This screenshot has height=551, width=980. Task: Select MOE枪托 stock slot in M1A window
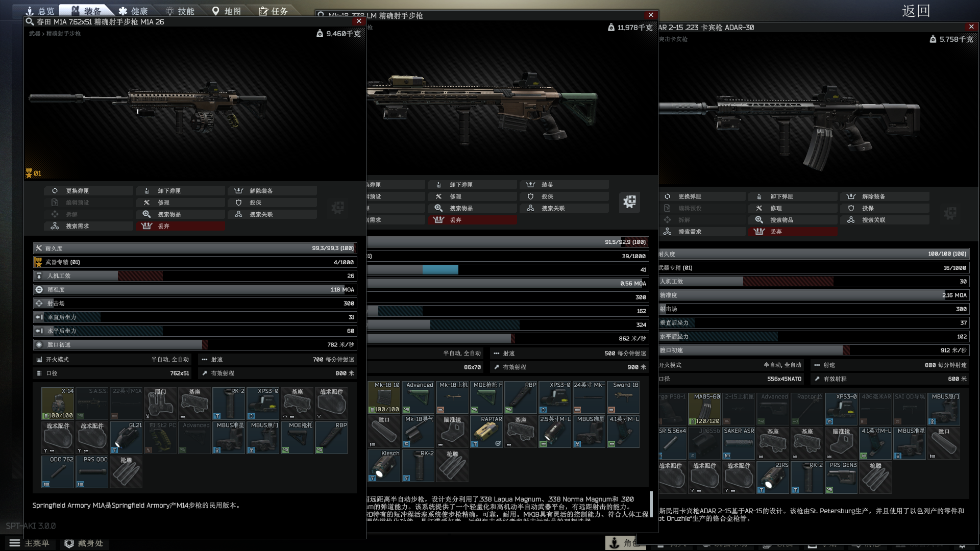(x=297, y=438)
